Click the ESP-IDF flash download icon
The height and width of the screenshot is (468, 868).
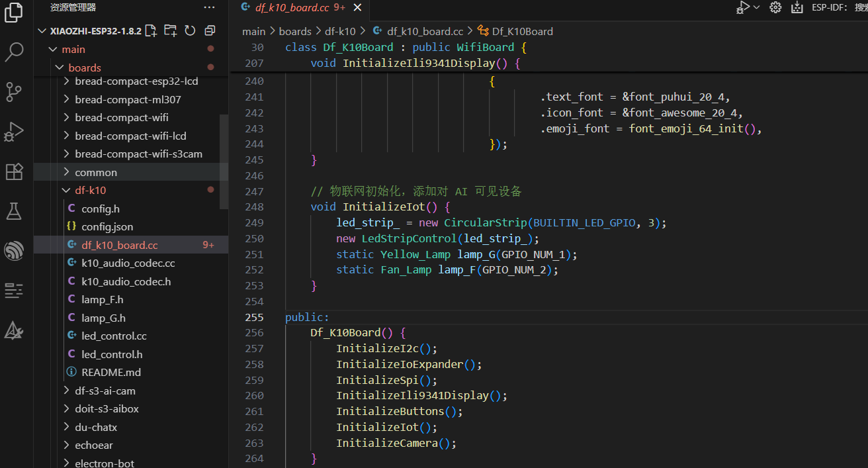(x=797, y=8)
